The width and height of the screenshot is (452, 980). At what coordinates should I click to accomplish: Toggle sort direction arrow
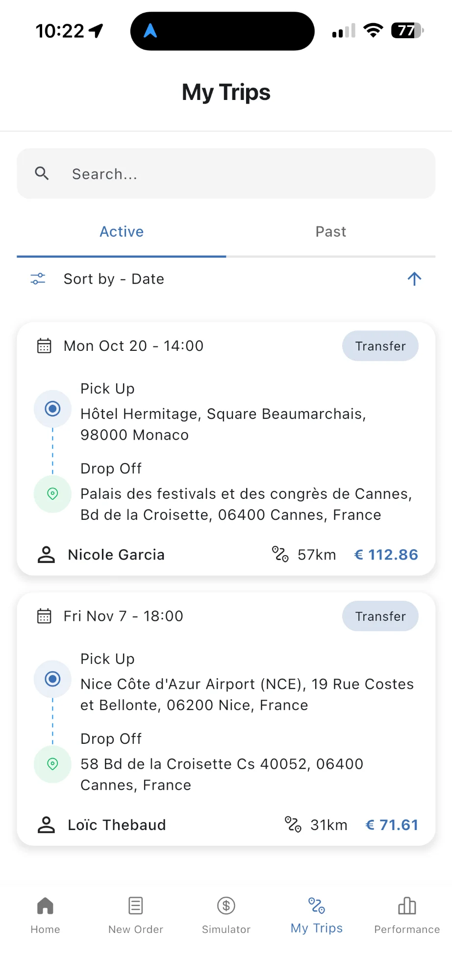(x=414, y=279)
